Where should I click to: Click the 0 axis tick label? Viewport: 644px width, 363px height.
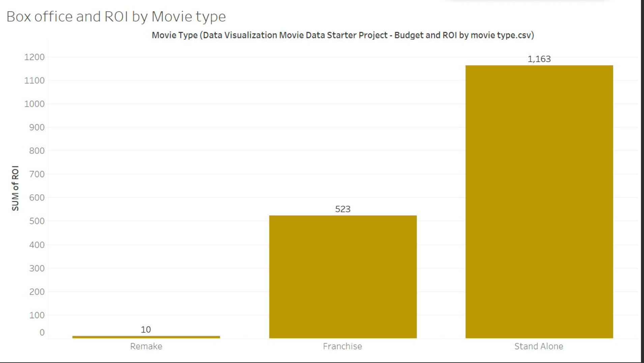(42, 333)
